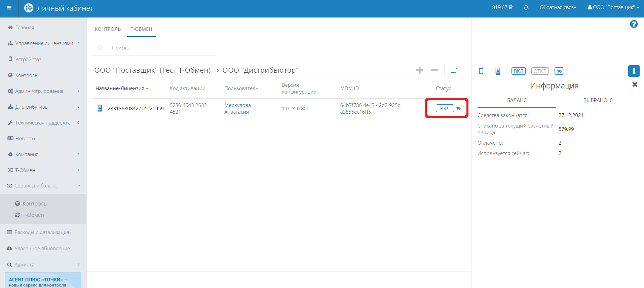Click MDM ID column header
The width and height of the screenshot is (644, 288).
(349, 88)
